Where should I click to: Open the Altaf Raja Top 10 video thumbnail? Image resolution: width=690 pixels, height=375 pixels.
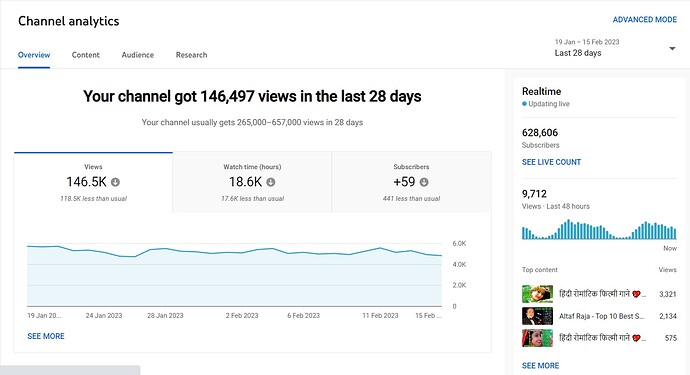[537, 316]
